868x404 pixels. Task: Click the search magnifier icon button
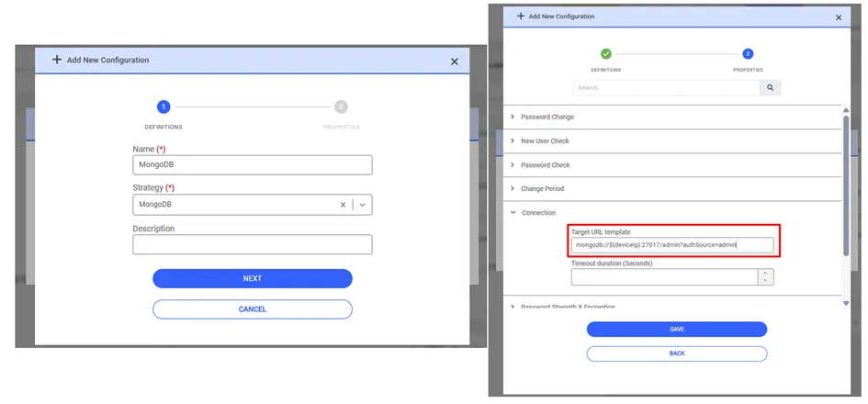tap(770, 87)
